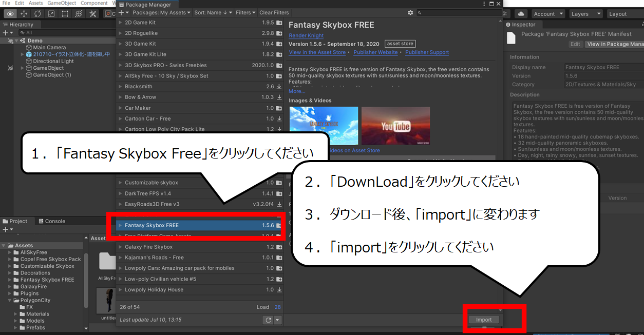
Task: Select the View (eye) tool in toolbar
Action: 10,14
